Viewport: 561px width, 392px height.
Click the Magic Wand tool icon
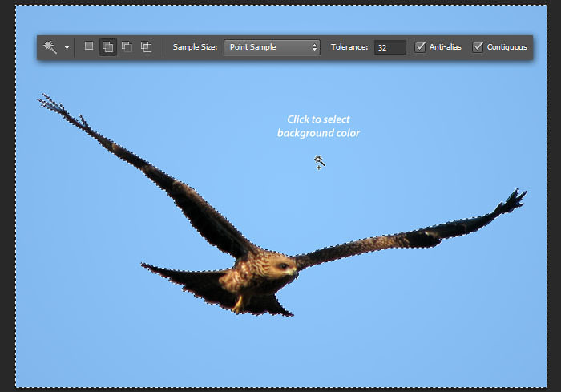tap(50, 47)
